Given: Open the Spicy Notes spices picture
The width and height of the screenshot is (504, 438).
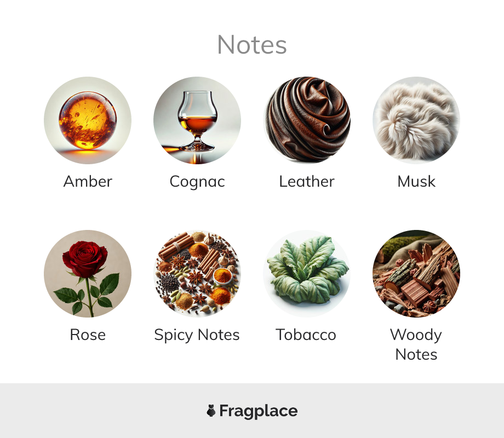Looking at the screenshot, I should [197, 273].
